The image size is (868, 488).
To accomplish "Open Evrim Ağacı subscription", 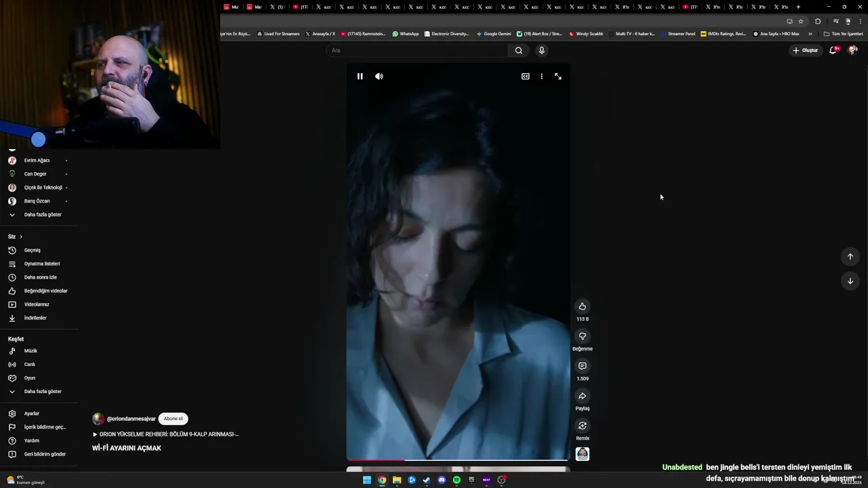I will [x=38, y=161].
